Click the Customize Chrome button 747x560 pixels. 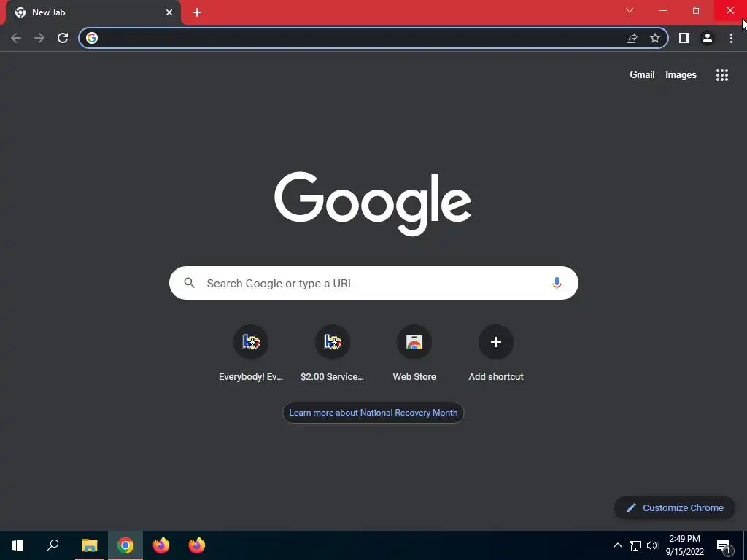(x=675, y=508)
